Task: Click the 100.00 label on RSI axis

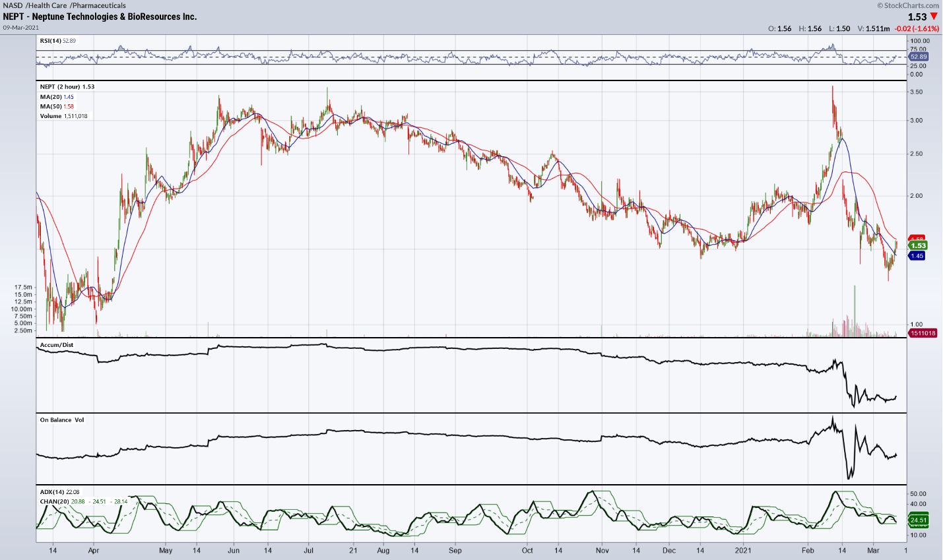Action: point(920,41)
